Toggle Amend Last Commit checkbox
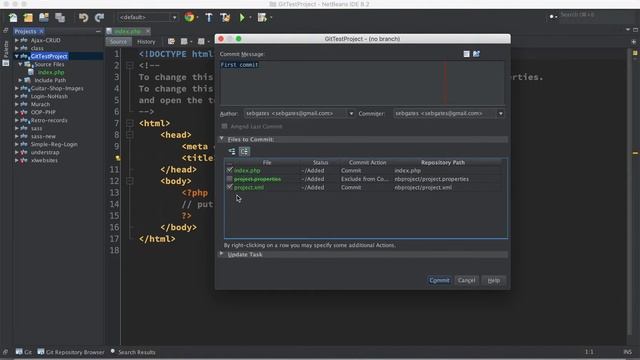 pos(224,126)
